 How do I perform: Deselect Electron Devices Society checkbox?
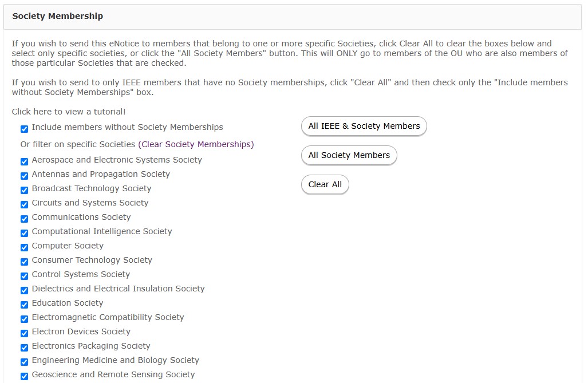click(x=25, y=334)
